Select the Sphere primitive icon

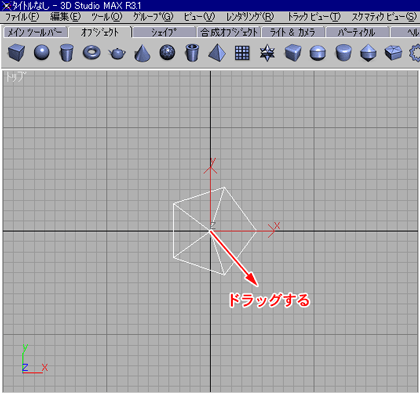(x=42, y=53)
